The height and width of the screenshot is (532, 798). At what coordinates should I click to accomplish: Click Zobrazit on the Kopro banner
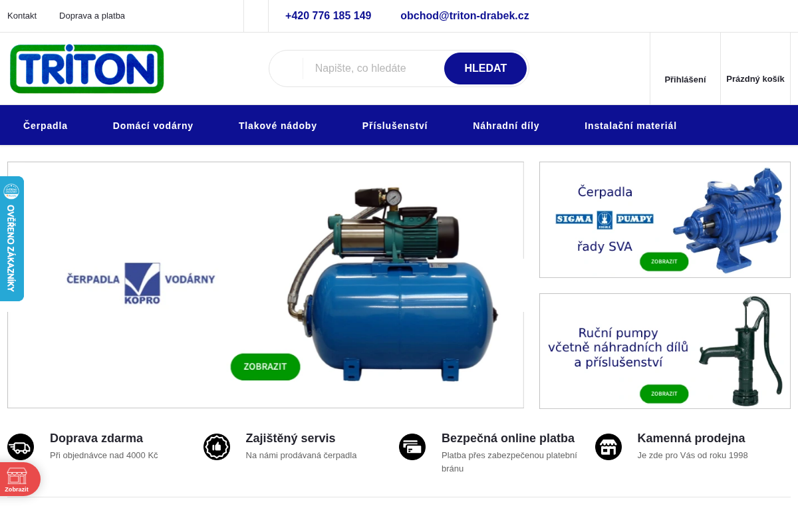click(265, 367)
